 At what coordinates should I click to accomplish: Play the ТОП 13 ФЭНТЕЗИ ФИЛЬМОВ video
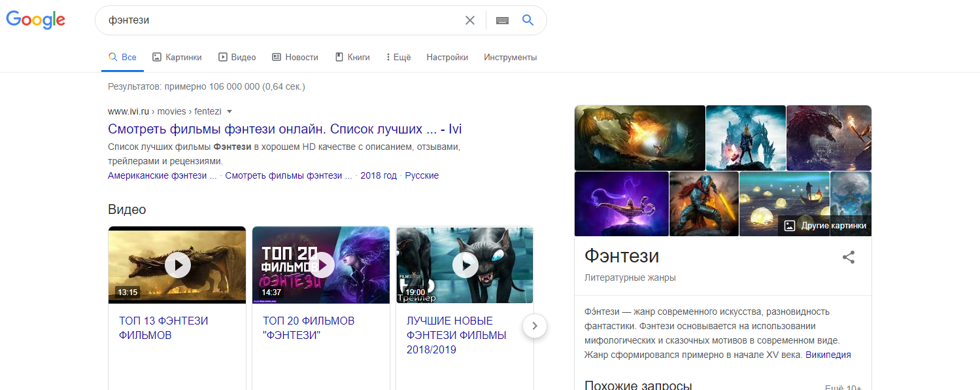(177, 265)
